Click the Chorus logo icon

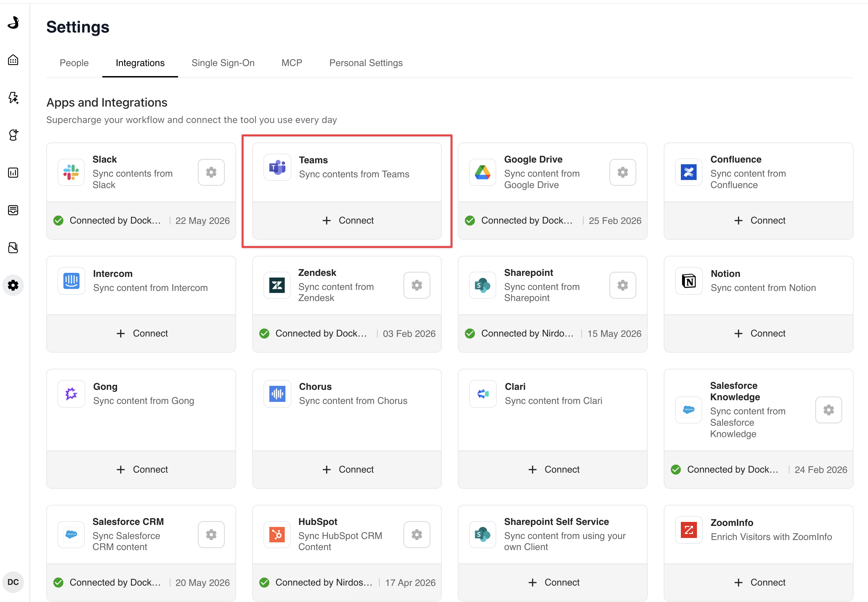point(277,394)
